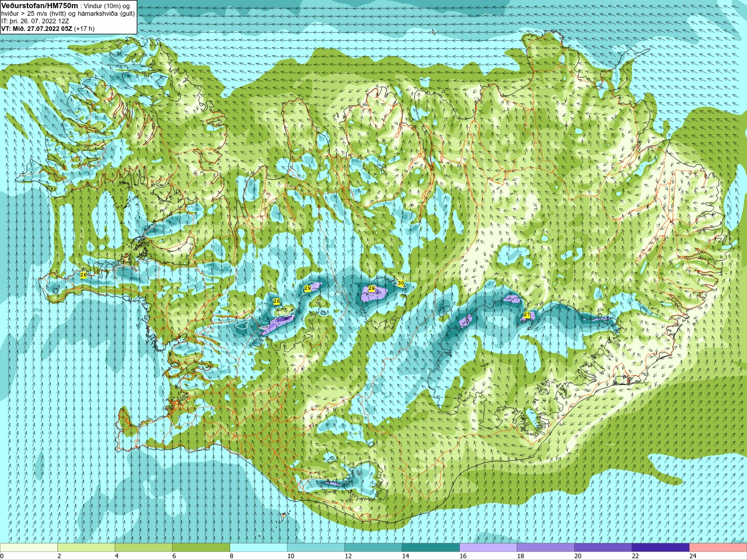
Task: Select the 10–12 aqua legend swatch
Action: point(316,548)
